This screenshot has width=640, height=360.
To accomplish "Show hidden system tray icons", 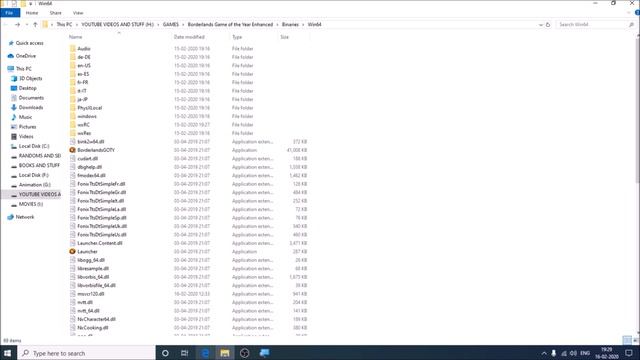I will tap(544, 353).
